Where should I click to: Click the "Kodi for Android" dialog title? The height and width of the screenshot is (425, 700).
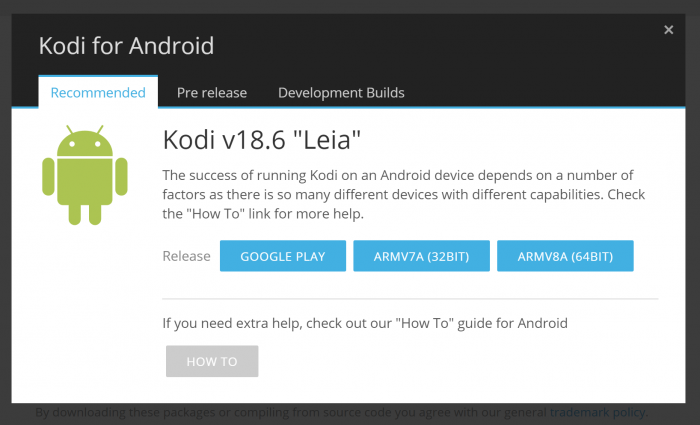point(126,45)
